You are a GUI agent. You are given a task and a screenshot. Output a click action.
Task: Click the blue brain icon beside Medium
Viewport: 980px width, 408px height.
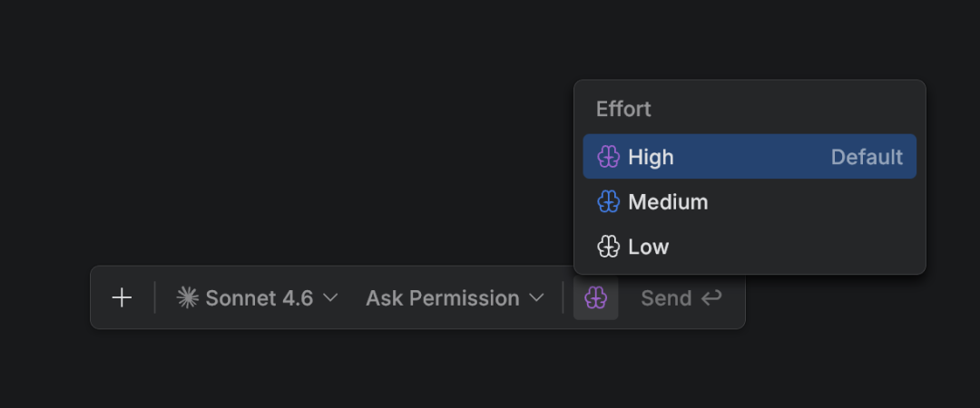point(608,201)
